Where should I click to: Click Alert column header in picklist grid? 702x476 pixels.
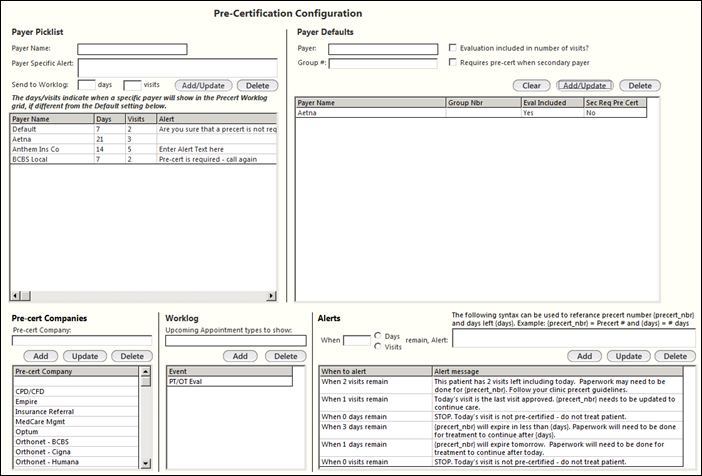tap(217, 119)
